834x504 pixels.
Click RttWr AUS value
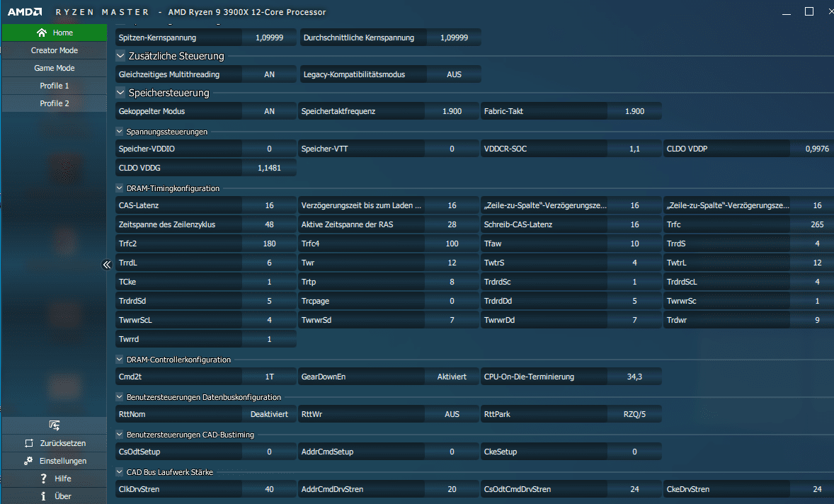click(452, 414)
